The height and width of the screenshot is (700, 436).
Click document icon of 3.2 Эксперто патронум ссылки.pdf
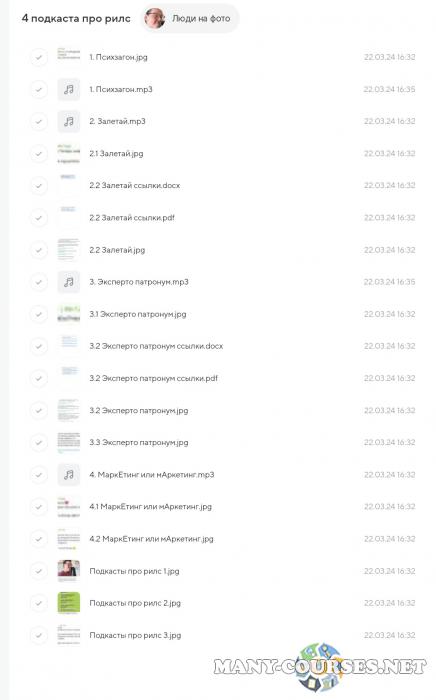click(x=69, y=378)
